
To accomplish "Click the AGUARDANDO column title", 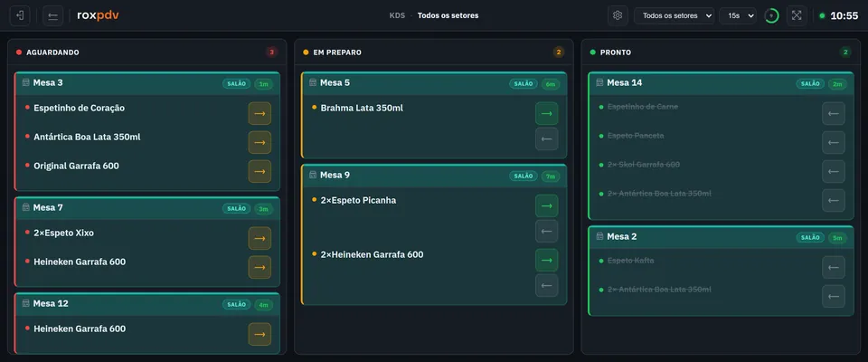I will pyautogui.click(x=52, y=52).
